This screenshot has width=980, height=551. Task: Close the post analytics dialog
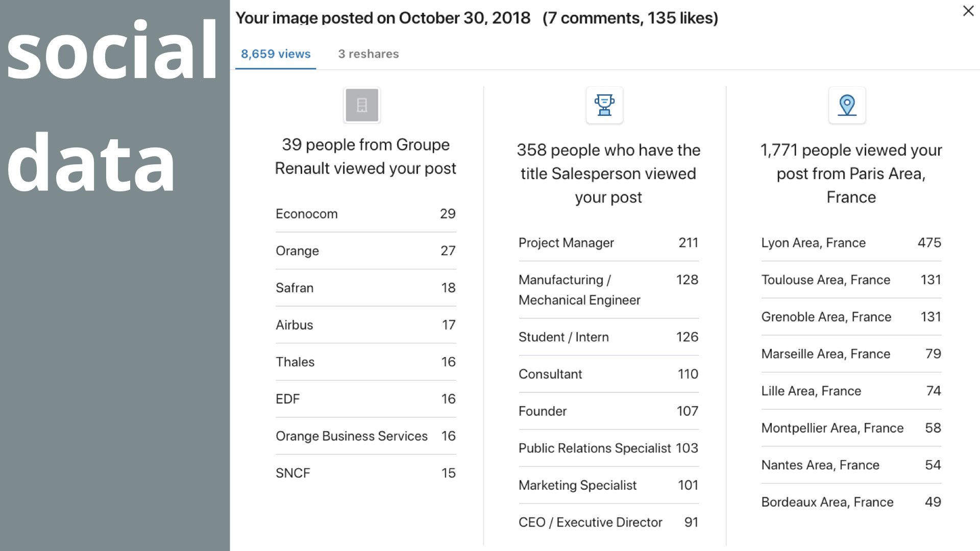968,11
